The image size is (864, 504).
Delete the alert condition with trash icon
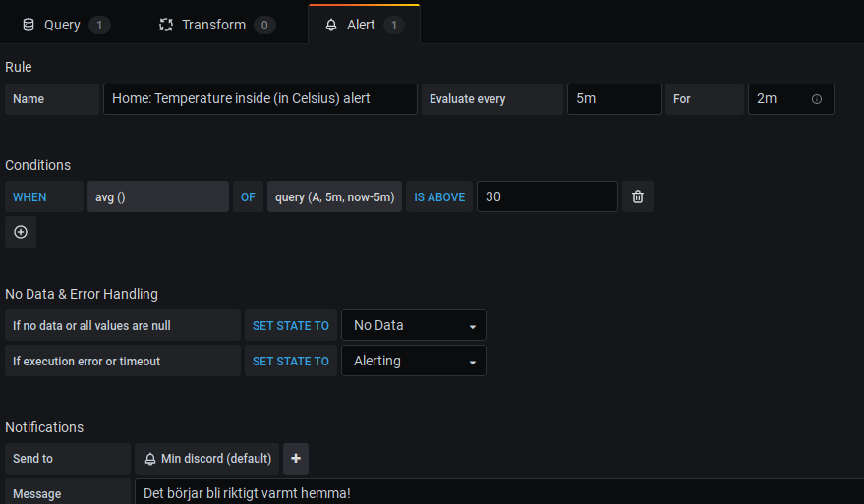(x=638, y=196)
